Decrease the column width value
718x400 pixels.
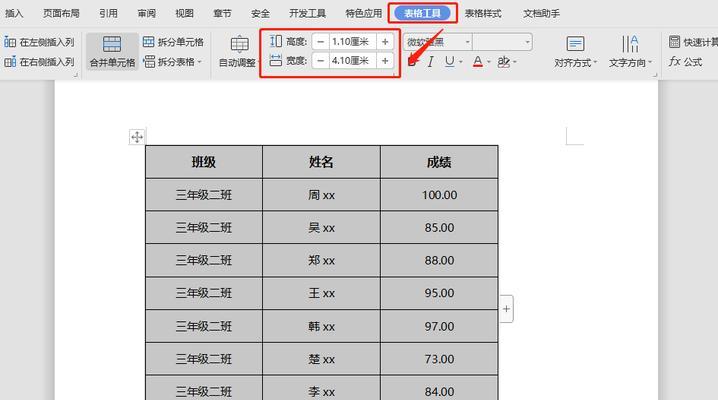[x=321, y=60]
